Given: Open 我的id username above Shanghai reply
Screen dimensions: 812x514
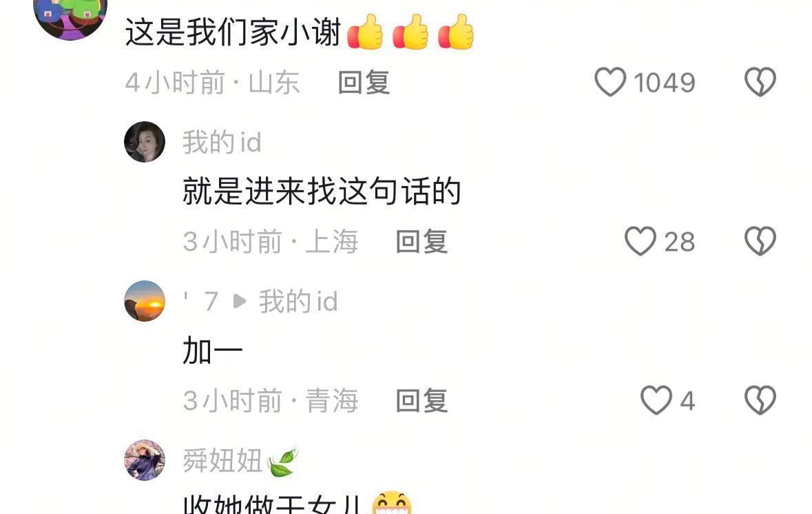Looking at the screenshot, I should [x=222, y=142].
